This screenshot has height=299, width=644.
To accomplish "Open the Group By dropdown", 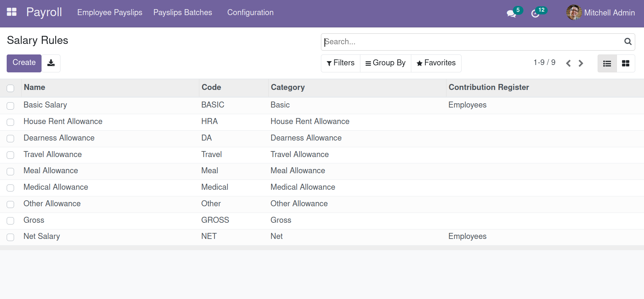I will tap(385, 63).
